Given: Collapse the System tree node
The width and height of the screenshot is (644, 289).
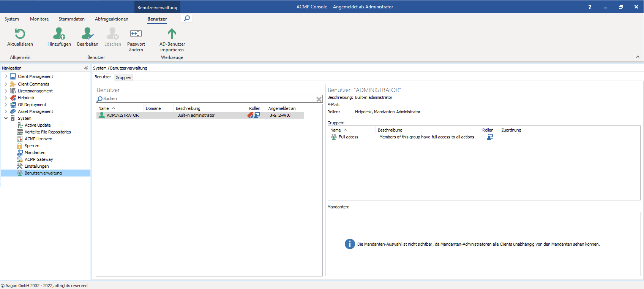Looking at the screenshot, I should [6, 118].
